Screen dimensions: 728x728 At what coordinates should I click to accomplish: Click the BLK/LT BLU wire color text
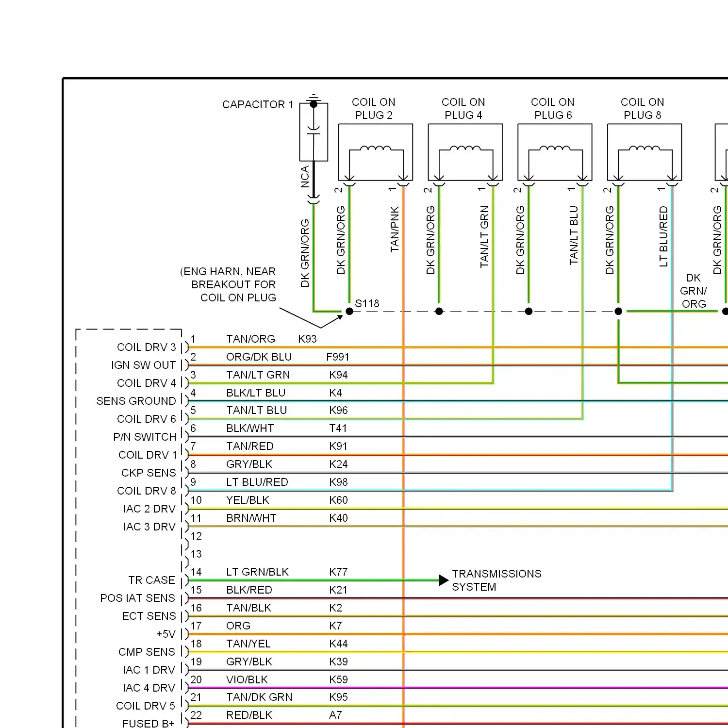pyautogui.click(x=256, y=393)
